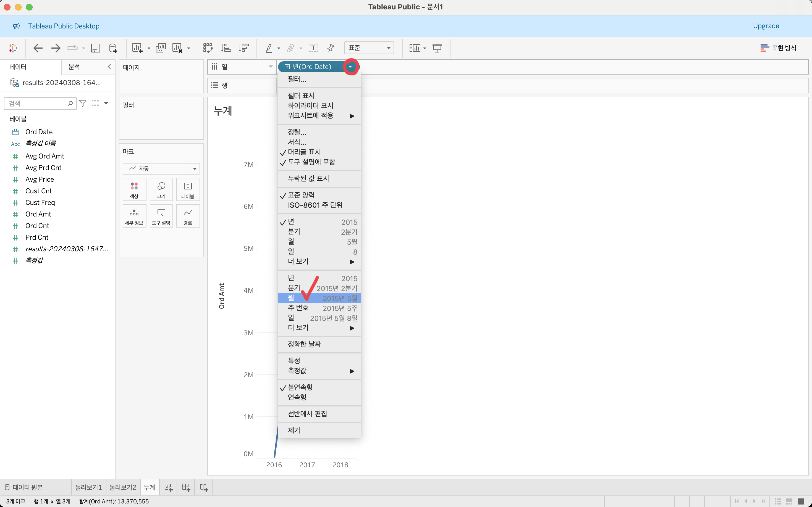Click the presentation mode icon
This screenshot has width=812, height=507.
point(437,48)
